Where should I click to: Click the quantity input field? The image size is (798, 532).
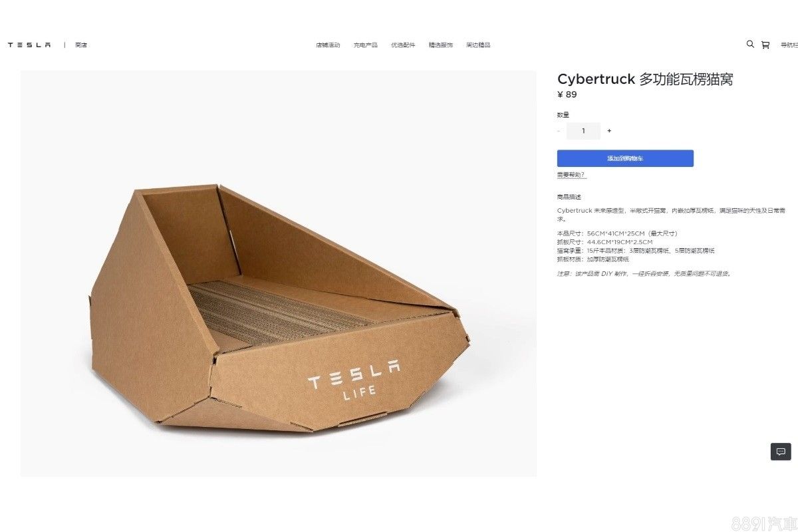[x=583, y=131]
